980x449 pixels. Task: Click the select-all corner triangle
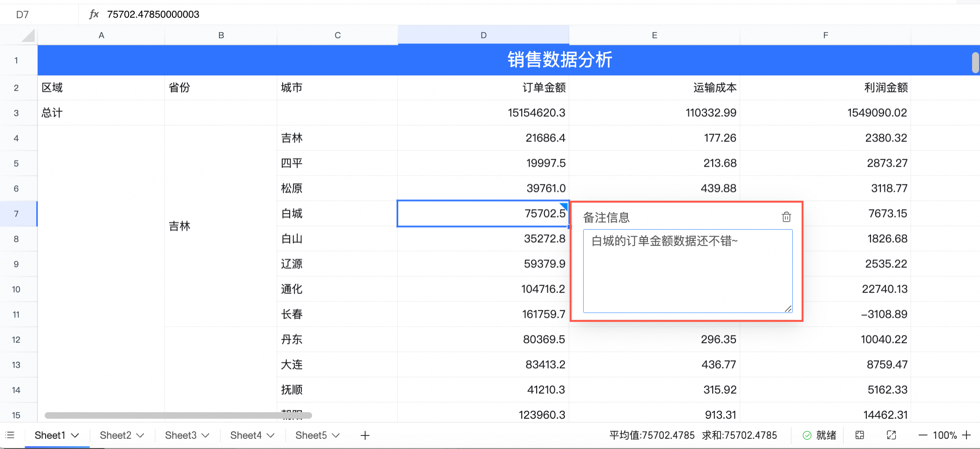click(29, 35)
